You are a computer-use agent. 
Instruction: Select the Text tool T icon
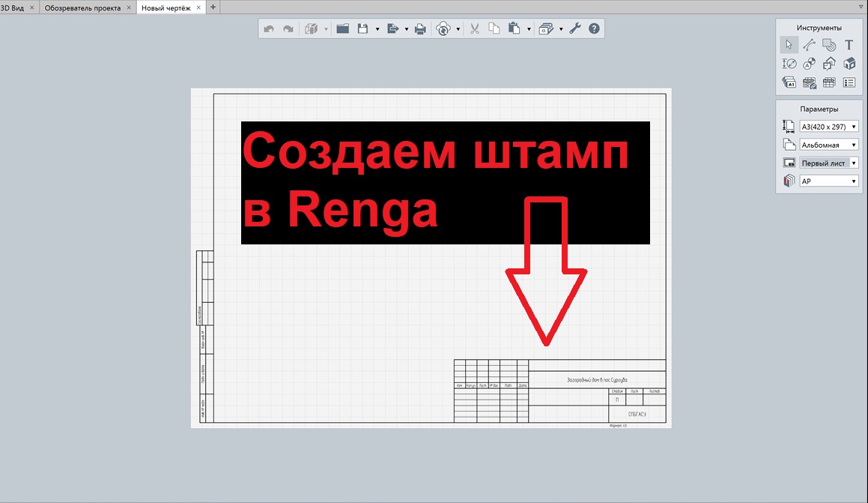849,45
